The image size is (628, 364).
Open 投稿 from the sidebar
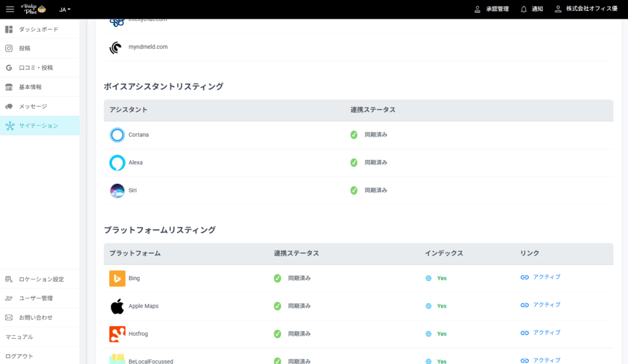tap(25, 48)
